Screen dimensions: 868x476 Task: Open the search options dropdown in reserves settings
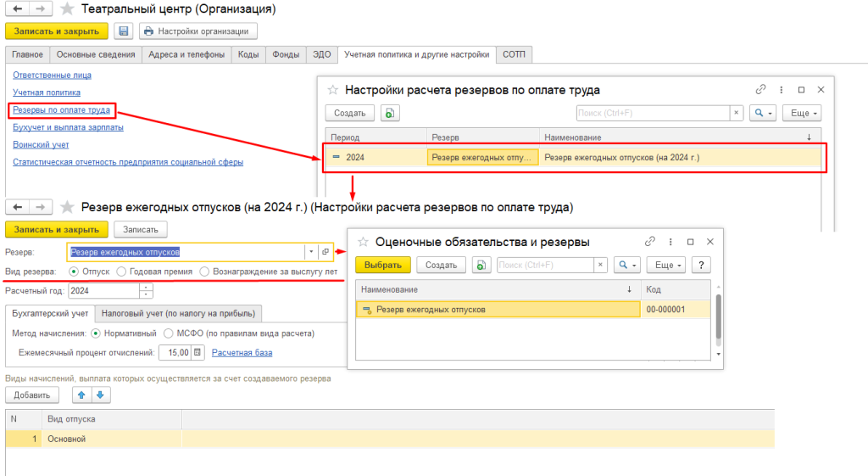click(x=764, y=113)
